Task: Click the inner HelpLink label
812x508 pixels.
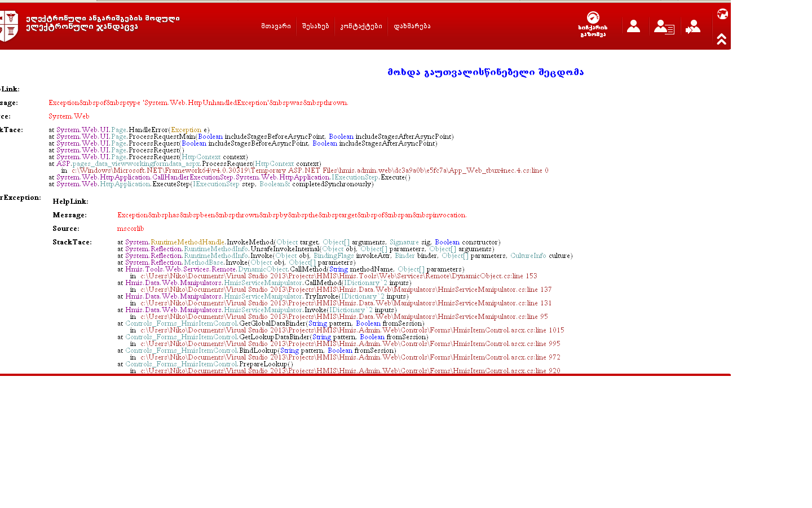Action: tap(70, 202)
